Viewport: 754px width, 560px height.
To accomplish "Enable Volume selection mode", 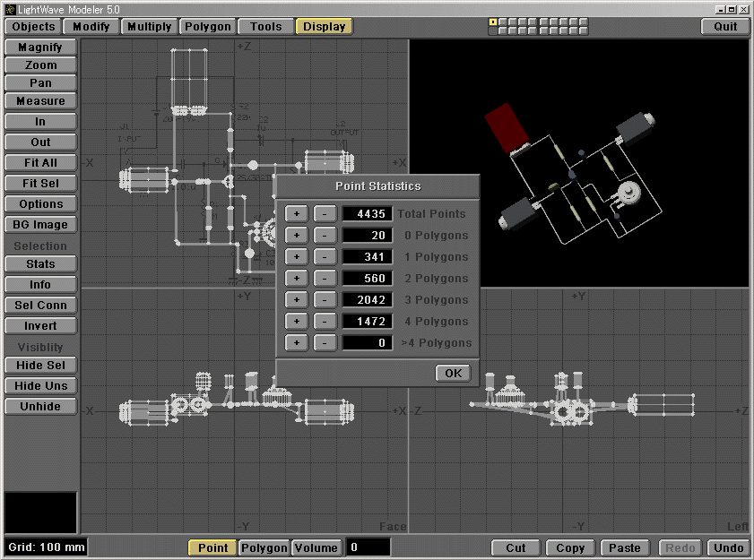I will coord(316,547).
